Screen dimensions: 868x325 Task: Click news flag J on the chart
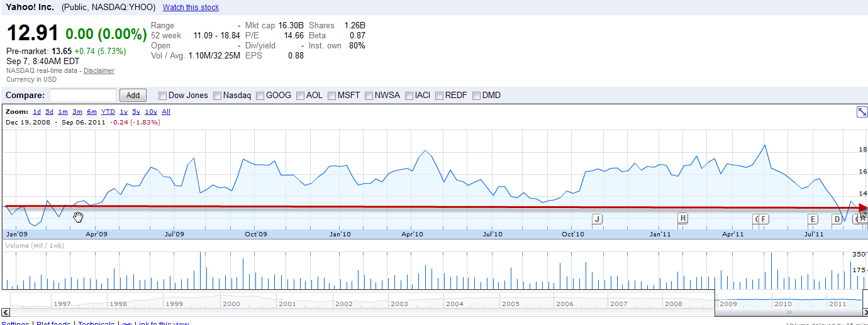tap(598, 219)
